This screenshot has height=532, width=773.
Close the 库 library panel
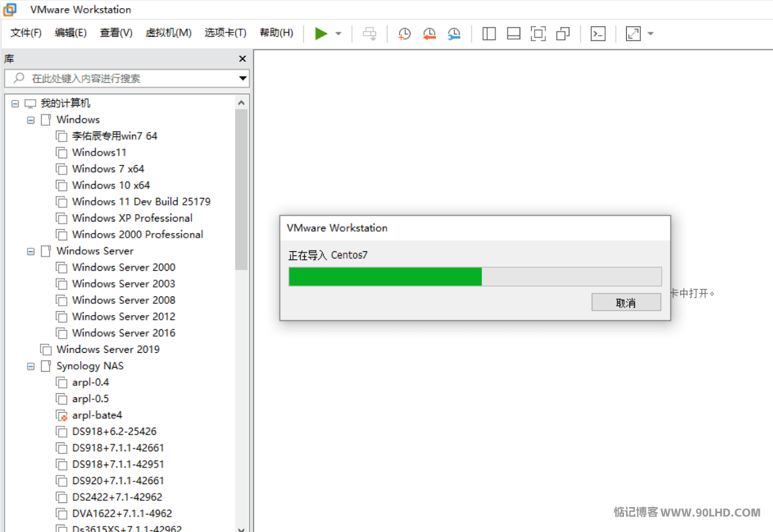point(242,59)
